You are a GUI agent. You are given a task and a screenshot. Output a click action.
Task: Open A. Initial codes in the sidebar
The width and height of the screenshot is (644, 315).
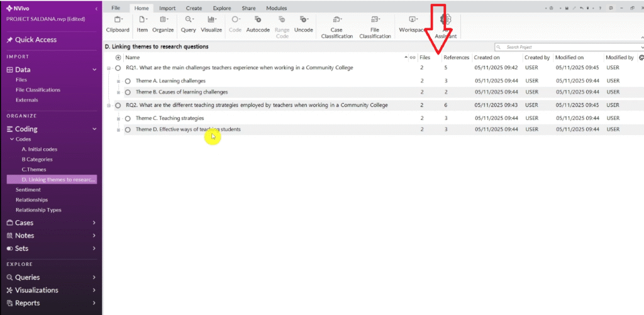pos(39,149)
